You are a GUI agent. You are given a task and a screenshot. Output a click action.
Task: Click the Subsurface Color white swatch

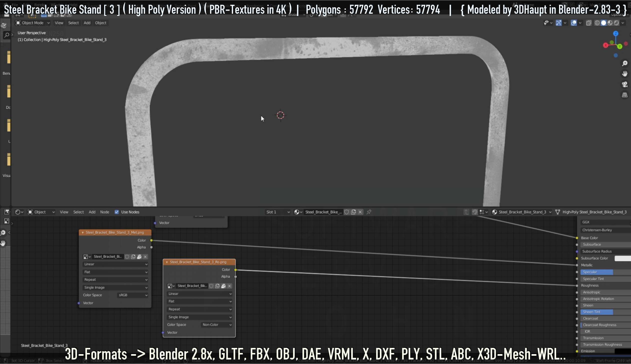(x=623, y=258)
